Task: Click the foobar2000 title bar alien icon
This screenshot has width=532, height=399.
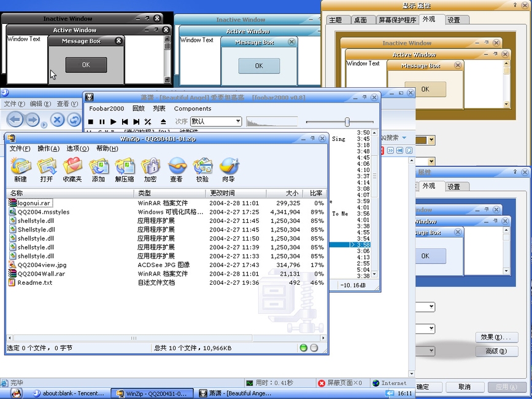Action: tap(89, 97)
